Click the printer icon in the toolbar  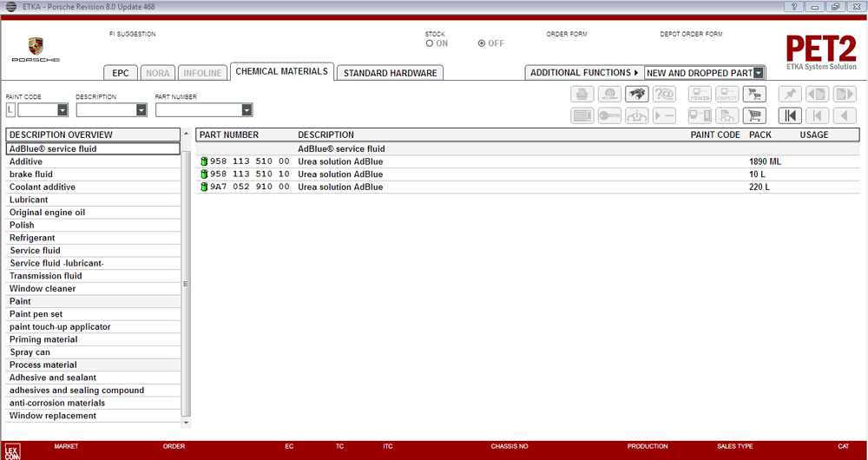pos(582,94)
